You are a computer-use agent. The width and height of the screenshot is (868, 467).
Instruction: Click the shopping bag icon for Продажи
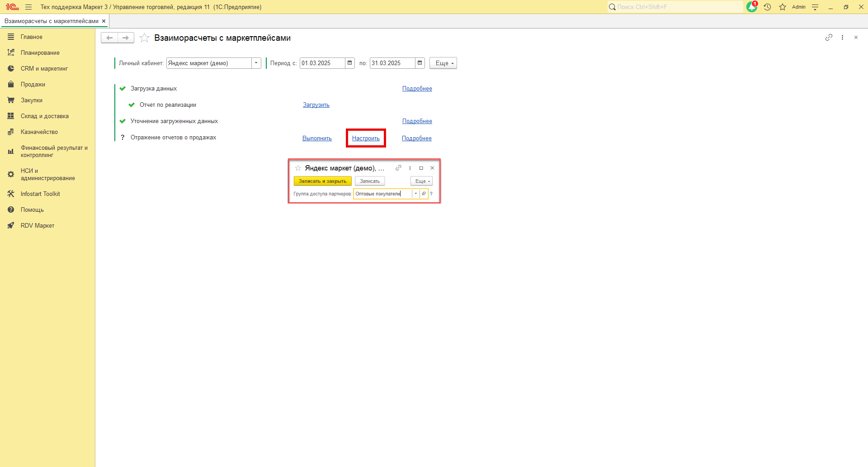tap(11, 84)
